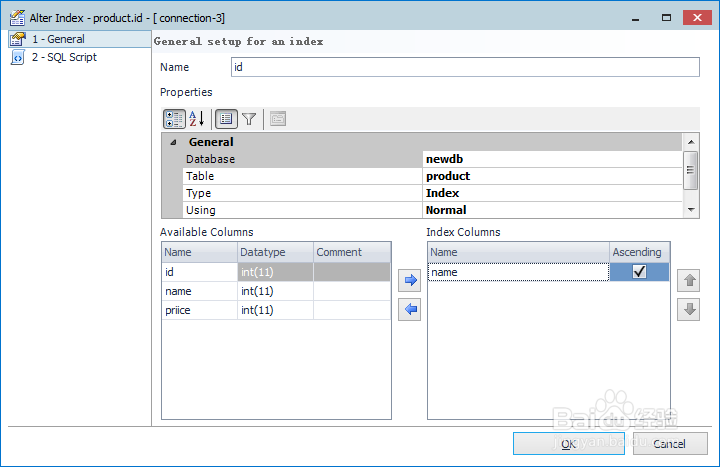720x467 pixels.
Task: Collapse the General properties group
Action: [x=172, y=142]
